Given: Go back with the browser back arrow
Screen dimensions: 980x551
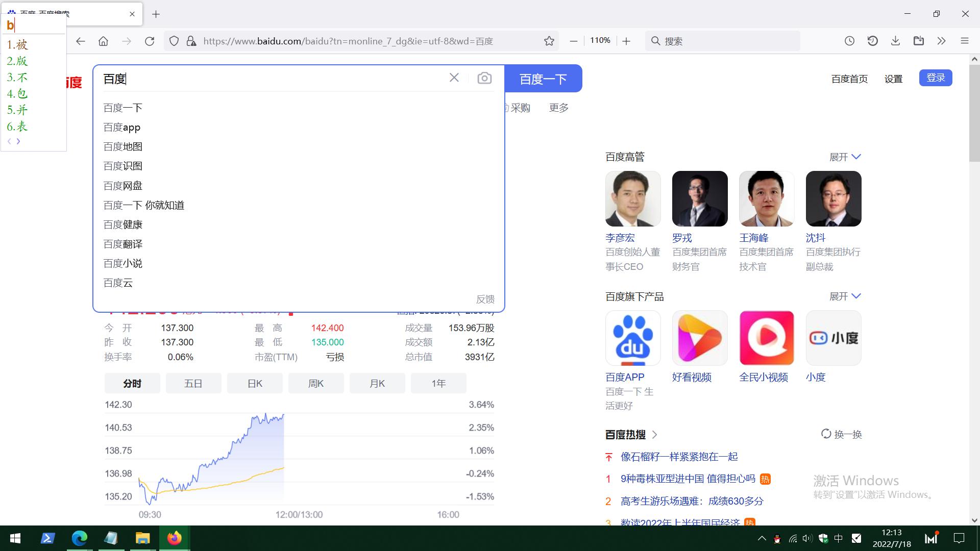Looking at the screenshot, I should (81, 41).
